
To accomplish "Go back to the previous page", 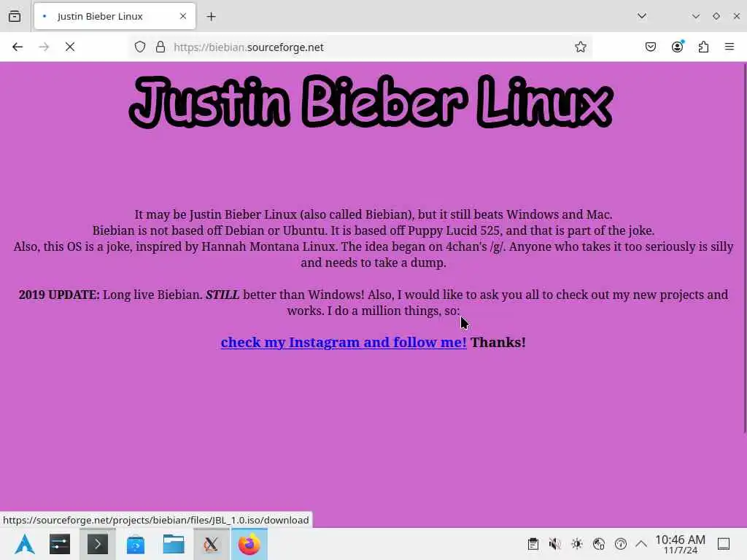I will (18, 47).
